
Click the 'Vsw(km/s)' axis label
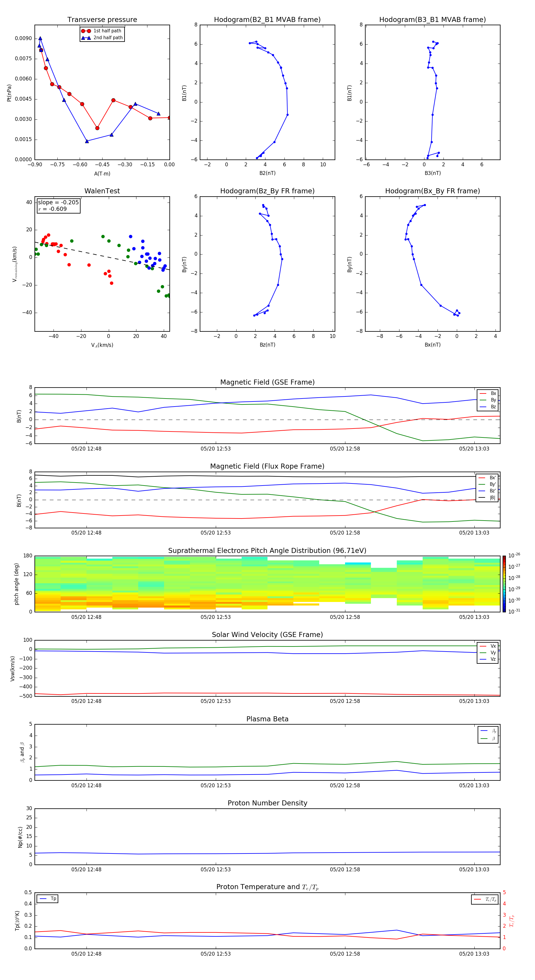tap(12, 668)
